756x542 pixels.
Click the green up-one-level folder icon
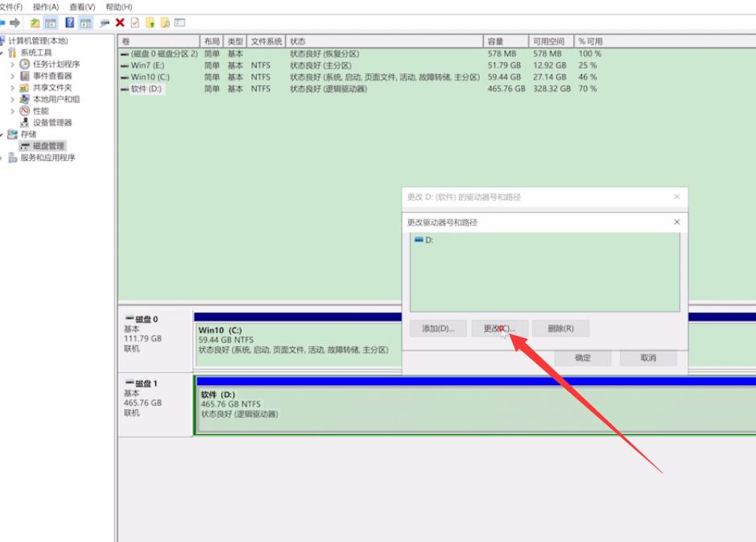tap(35, 23)
